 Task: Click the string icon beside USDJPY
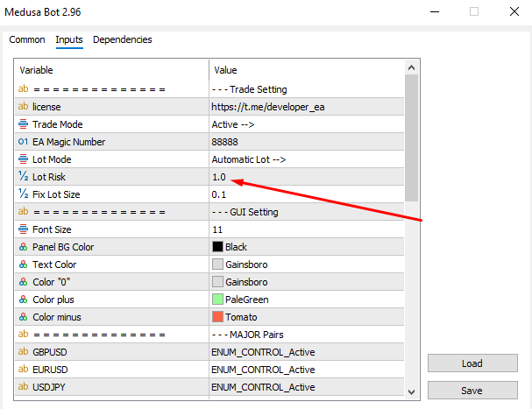pyautogui.click(x=23, y=386)
